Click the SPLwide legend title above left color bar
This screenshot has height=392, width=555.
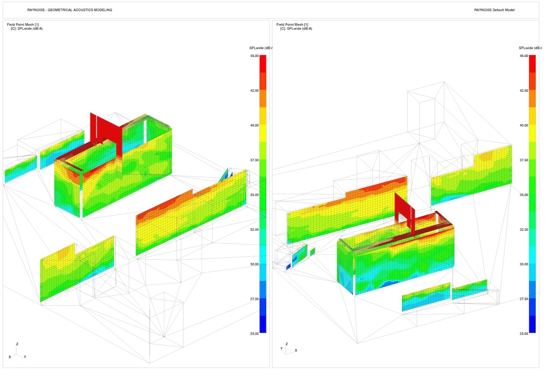coord(260,48)
